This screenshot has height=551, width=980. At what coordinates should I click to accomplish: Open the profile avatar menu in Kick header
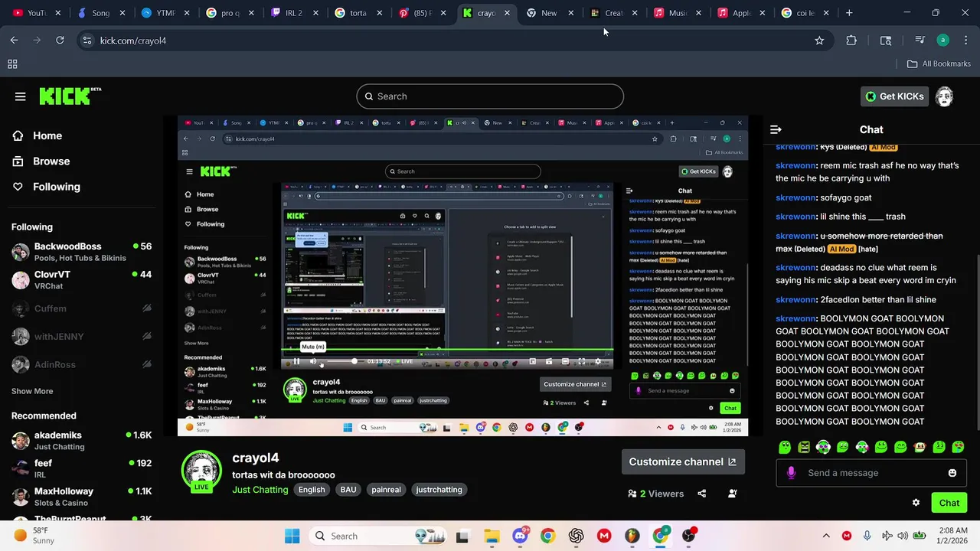[945, 96]
